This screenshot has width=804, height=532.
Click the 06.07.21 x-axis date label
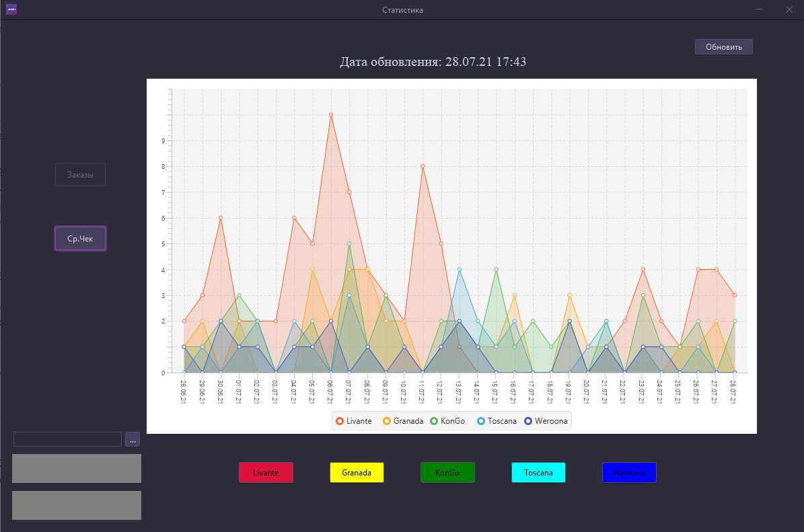[331, 391]
